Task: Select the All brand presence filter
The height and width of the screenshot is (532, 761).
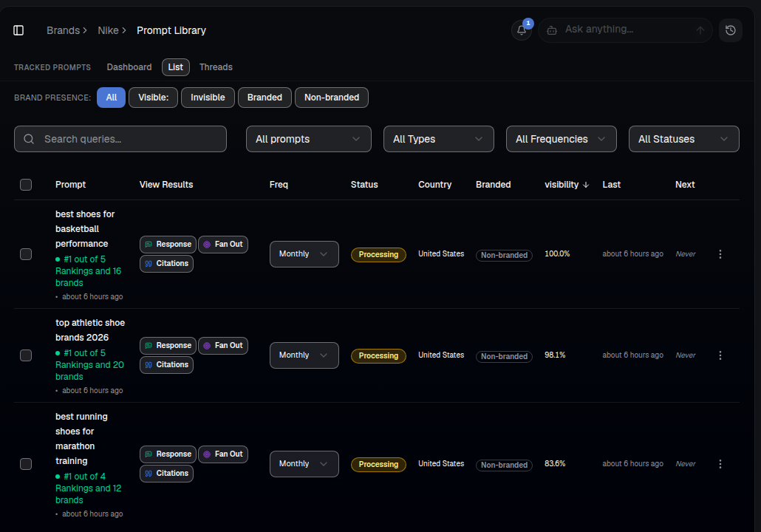Action: [111, 98]
